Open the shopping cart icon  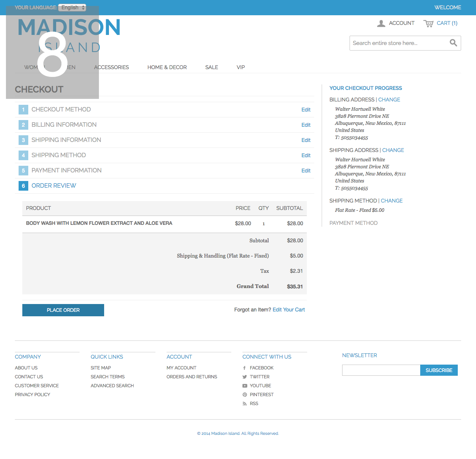click(x=428, y=23)
